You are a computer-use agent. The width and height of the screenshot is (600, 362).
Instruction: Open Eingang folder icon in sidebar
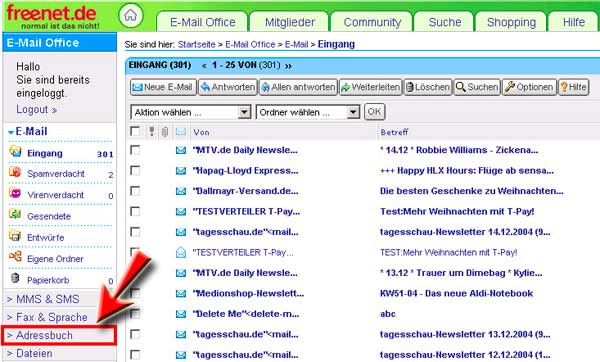[15, 152]
